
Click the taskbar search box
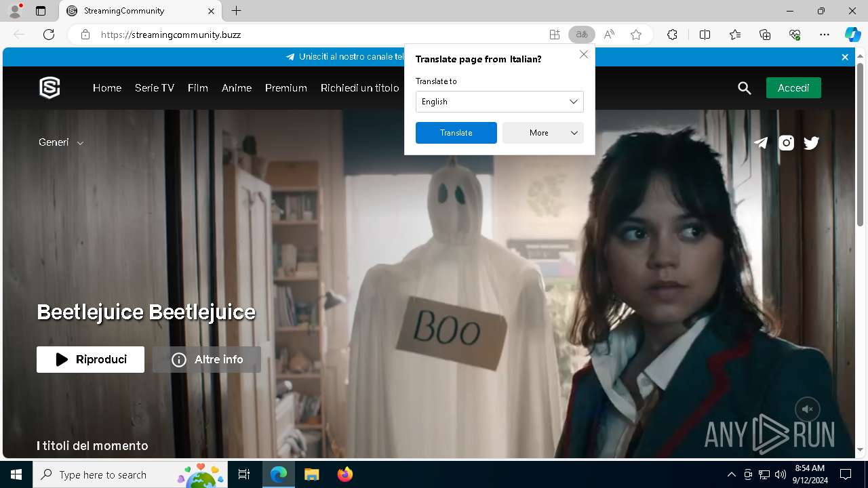131,474
